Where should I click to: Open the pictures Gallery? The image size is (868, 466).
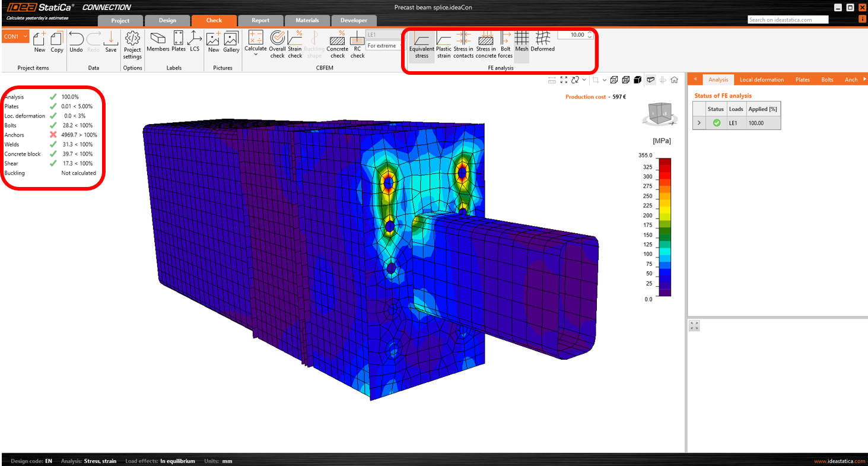pos(231,42)
